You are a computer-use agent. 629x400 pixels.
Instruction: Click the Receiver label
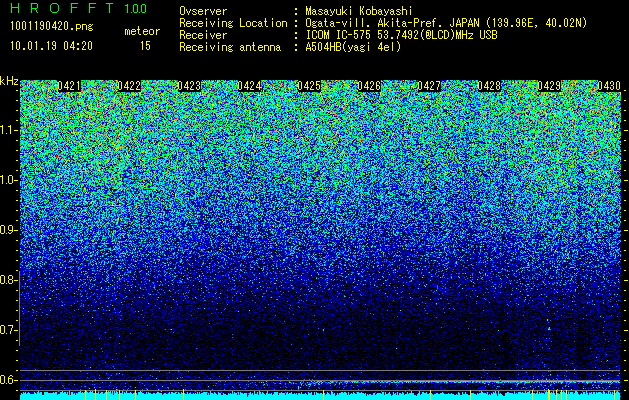pyautogui.click(x=203, y=35)
